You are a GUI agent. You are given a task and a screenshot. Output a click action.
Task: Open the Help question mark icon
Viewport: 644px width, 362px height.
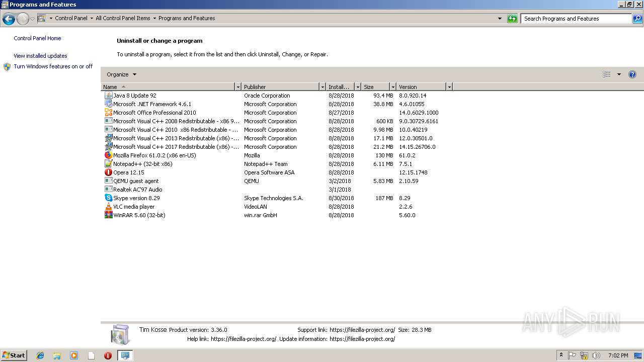tap(632, 74)
